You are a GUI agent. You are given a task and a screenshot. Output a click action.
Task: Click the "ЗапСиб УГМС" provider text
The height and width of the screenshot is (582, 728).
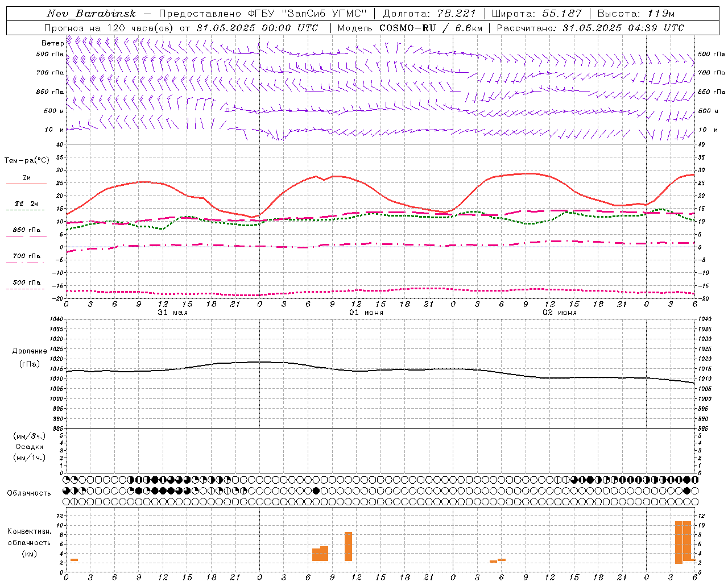pyautogui.click(x=324, y=14)
